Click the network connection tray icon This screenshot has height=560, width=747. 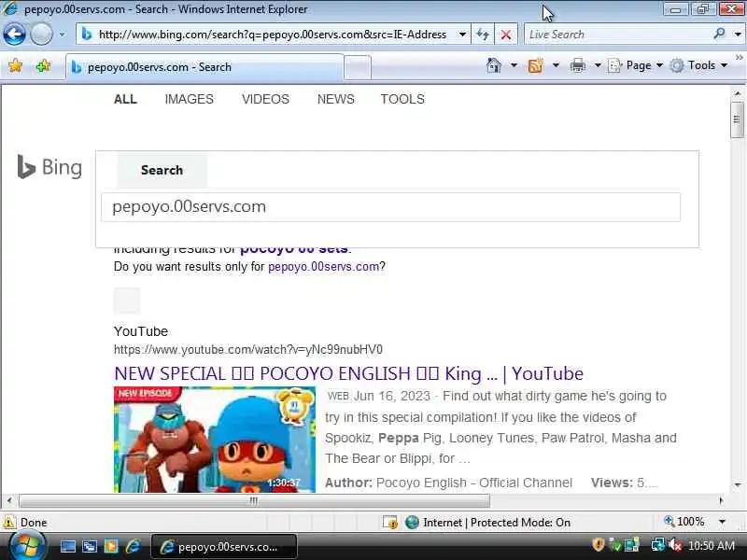658,545
